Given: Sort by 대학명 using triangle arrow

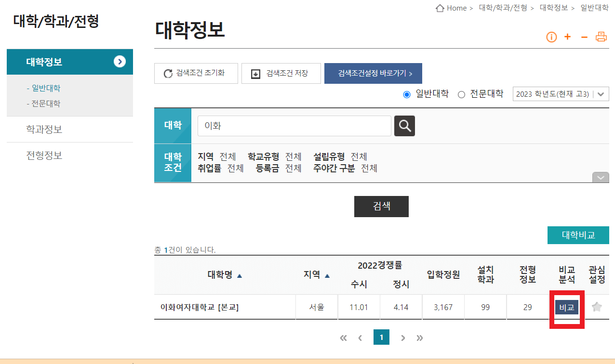Looking at the screenshot, I should (x=240, y=276).
